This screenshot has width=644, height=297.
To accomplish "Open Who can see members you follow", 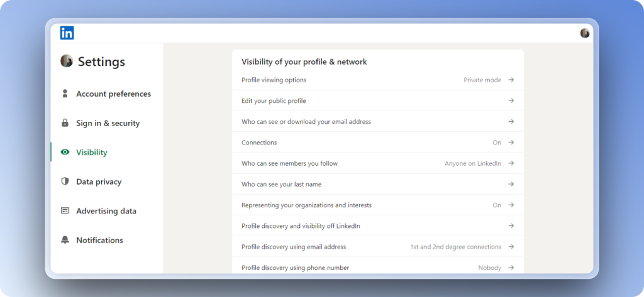I will tap(377, 163).
